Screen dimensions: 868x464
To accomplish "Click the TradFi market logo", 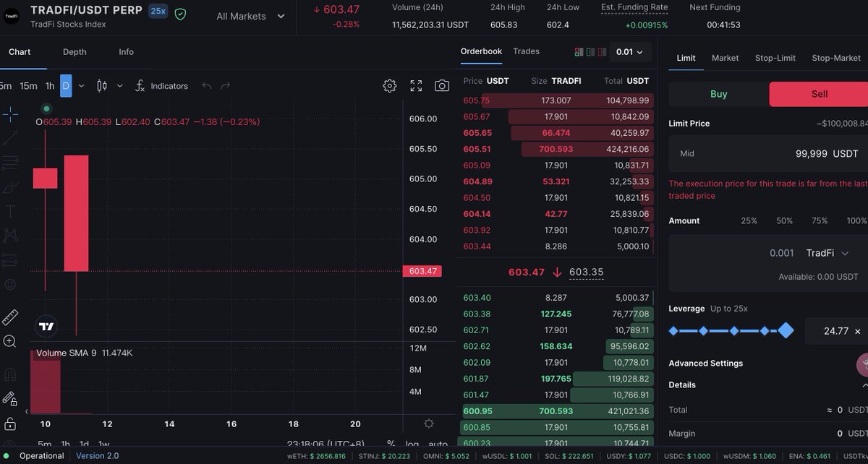I will tap(11, 16).
